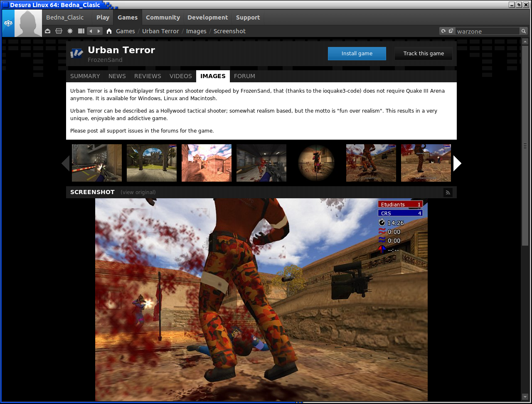Click the Urban Terror game logo icon

pos(77,53)
